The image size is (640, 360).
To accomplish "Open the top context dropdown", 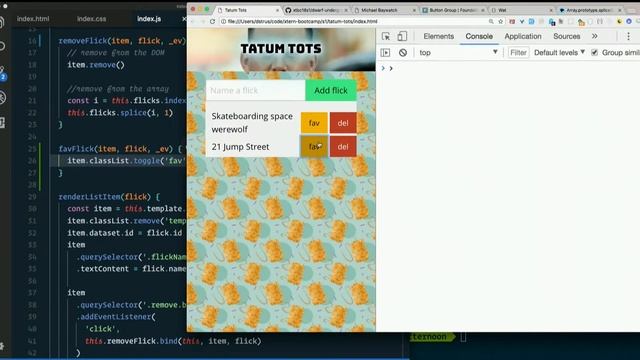I will coord(458,53).
